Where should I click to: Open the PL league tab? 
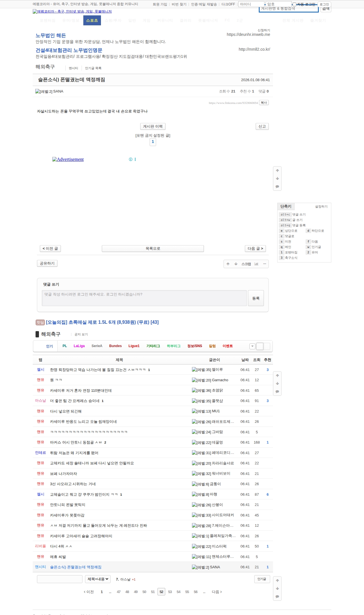(65, 346)
